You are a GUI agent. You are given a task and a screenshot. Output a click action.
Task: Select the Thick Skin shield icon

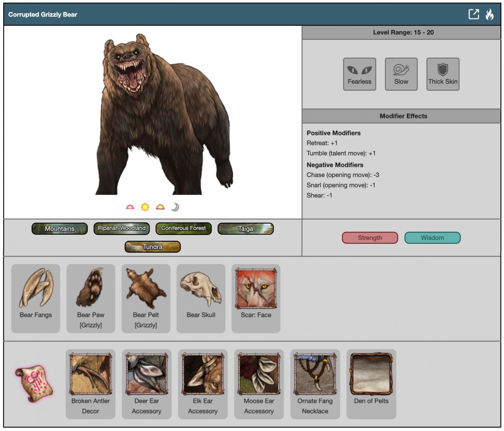442,74
